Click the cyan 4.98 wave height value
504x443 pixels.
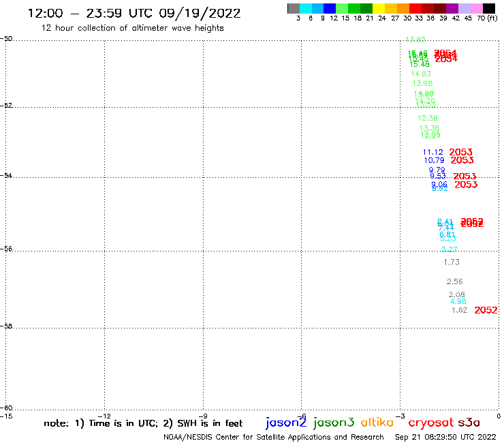click(x=458, y=301)
